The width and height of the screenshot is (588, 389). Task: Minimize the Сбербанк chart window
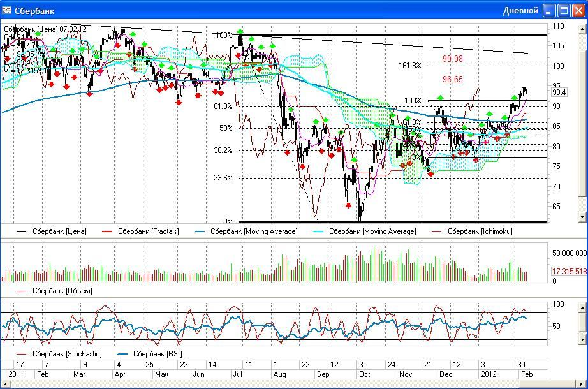(x=548, y=10)
